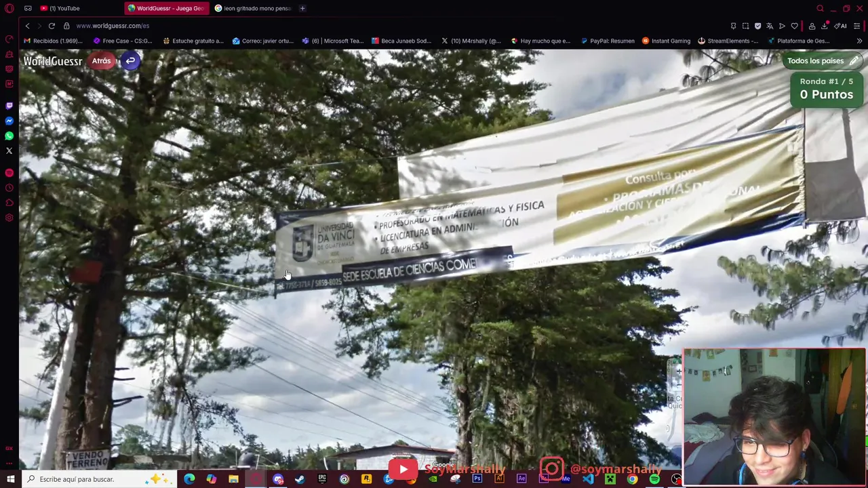The height and width of the screenshot is (488, 868).
Task: Click the Ronda #1 / 5 score panel
Action: [827, 89]
